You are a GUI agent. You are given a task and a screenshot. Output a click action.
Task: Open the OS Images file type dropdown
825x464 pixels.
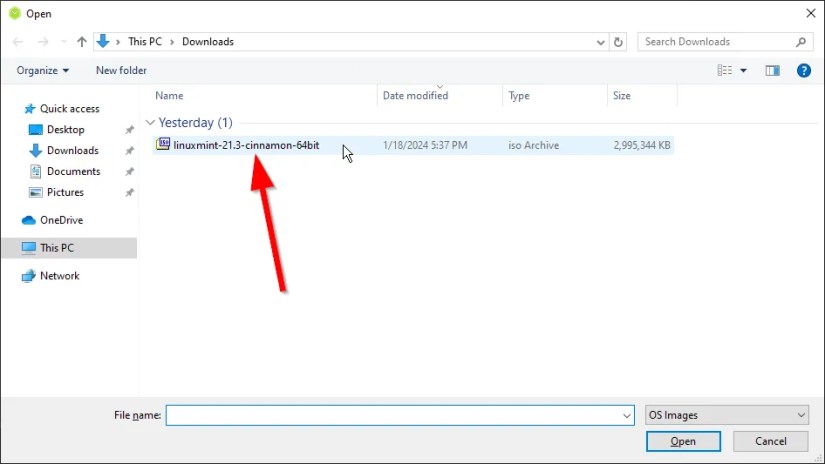point(727,416)
